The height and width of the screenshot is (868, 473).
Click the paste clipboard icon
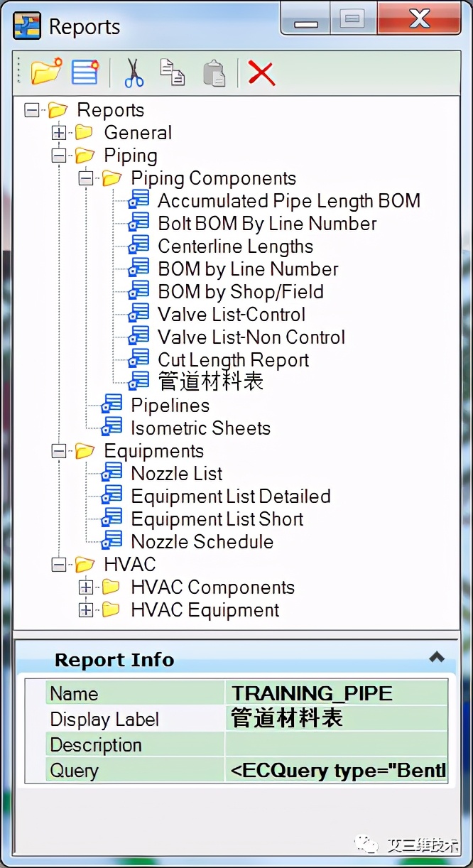214,72
